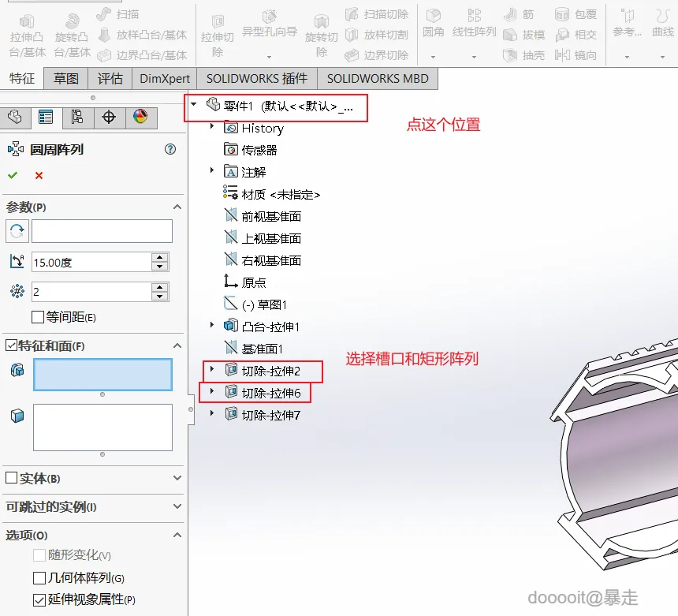The width and height of the screenshot is (678, 616).
Task: Open DimXpertManager crosshair tab icon
Action: point(109,118)
